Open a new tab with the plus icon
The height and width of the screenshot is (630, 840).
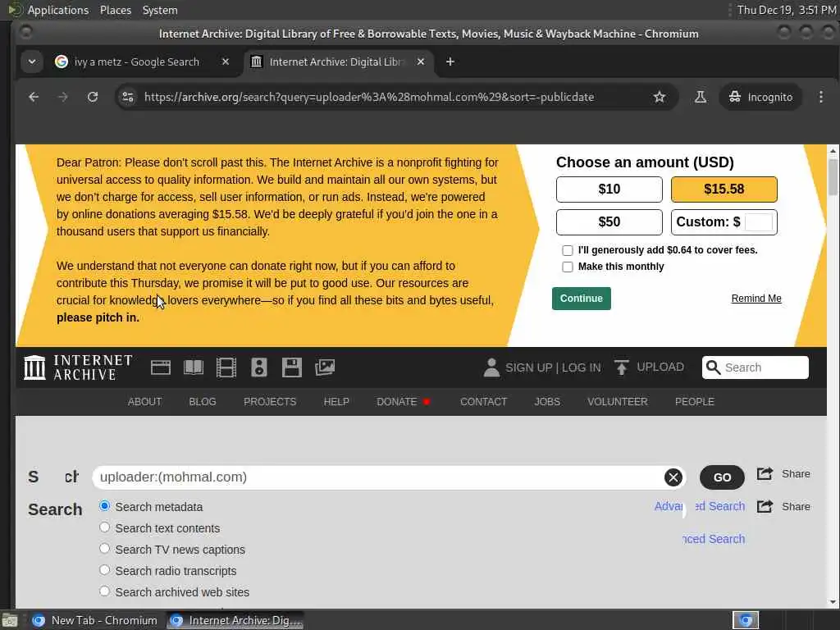click(x=450, y=62)
